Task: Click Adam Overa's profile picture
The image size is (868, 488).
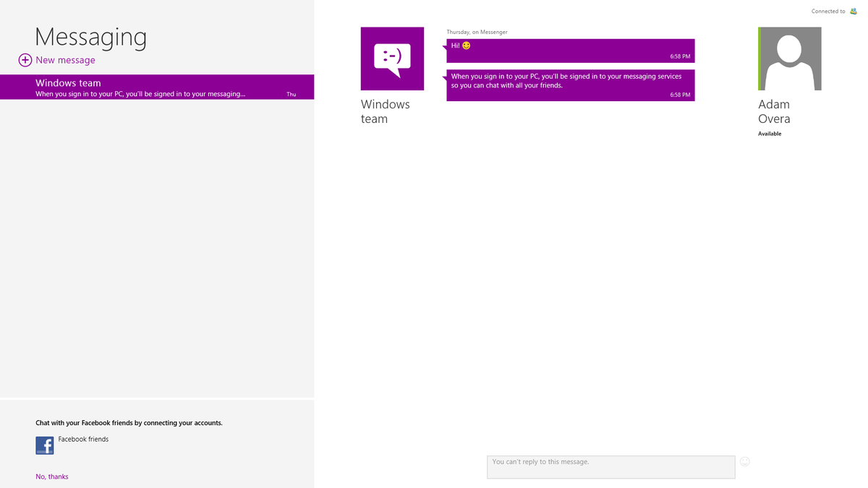Action: tap(790, 59)
